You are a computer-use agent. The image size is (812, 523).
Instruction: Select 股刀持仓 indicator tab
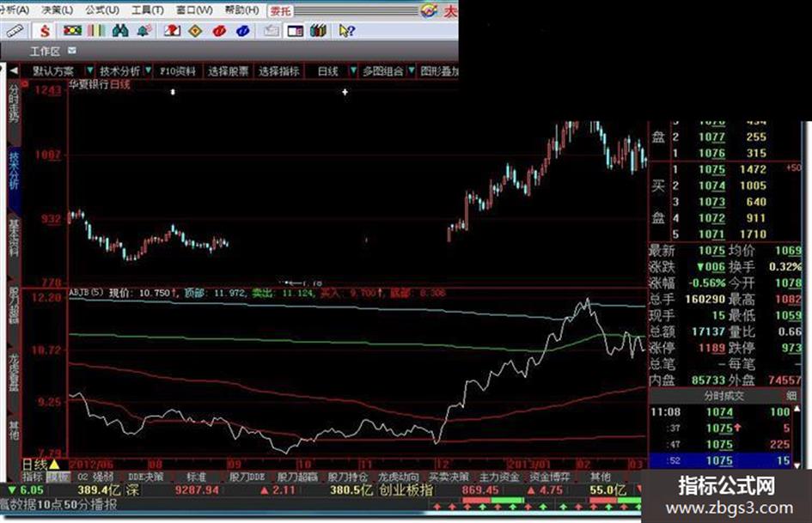coord(347,477)
